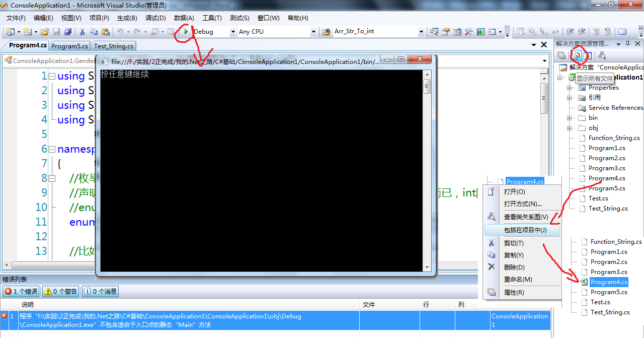Click the Add New Item toolbar icon
Screen dimensions: 644x338
[28, 32]
